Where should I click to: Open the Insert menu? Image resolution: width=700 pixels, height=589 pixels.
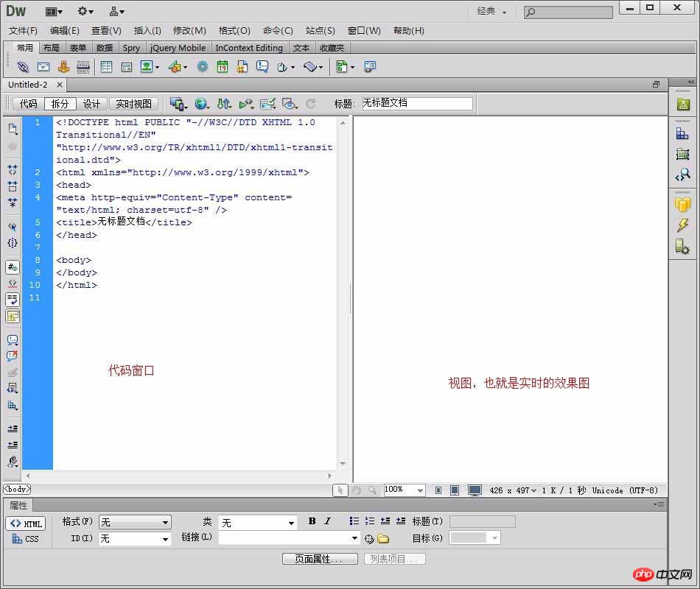(x=147, y=30)
